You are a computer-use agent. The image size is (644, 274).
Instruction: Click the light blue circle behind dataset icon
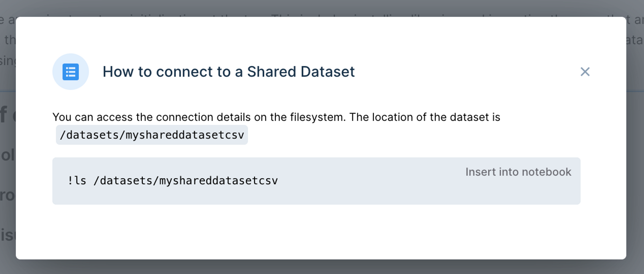point(70,72)
